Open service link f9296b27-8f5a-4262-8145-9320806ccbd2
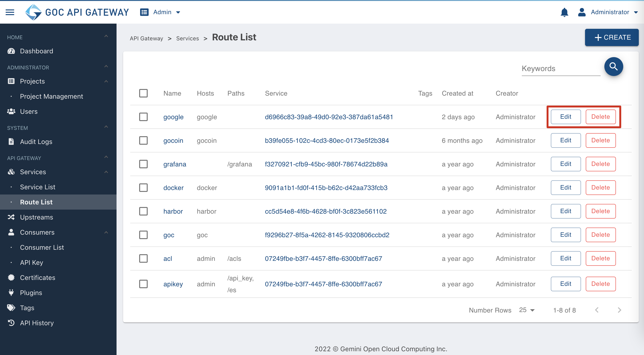Screen dimensions: 644x355 [327, 235]
